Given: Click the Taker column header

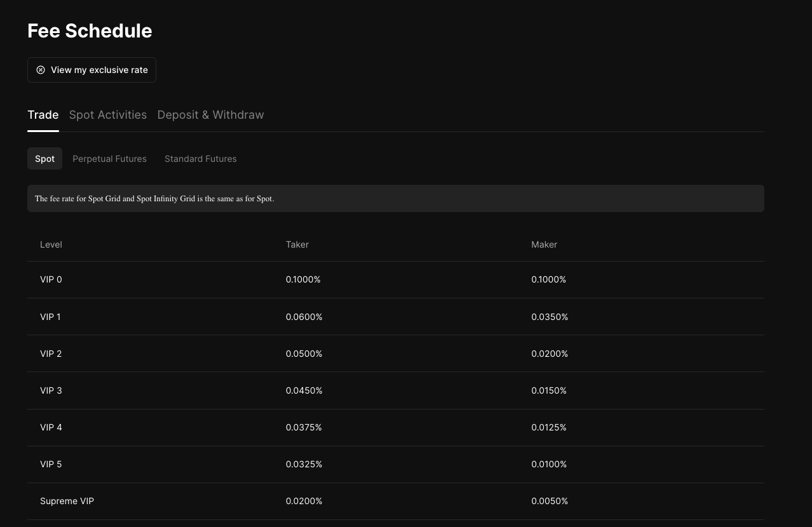Looking at the screenshot, I should click(x=297, y=244).
